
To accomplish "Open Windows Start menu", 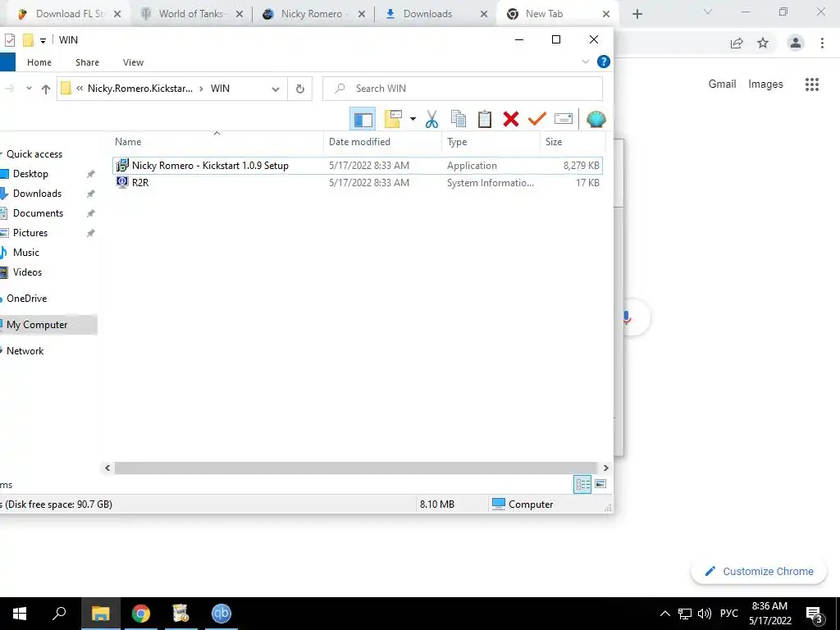I will [x=20, y=614].
